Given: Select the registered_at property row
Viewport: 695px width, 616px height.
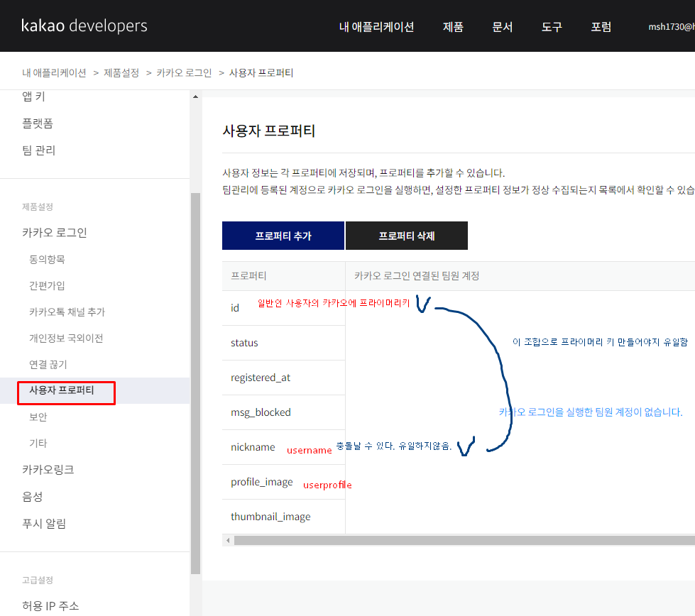Looking at the screenshot, I should click(284, 378).
